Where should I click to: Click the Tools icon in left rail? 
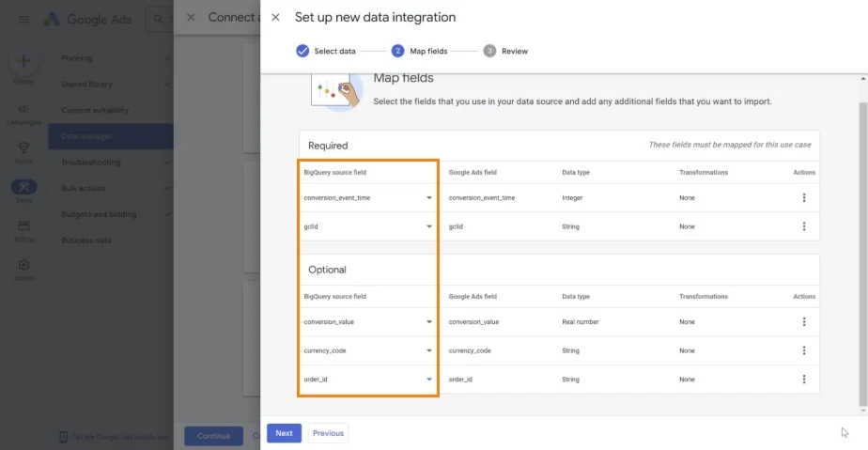23,187
